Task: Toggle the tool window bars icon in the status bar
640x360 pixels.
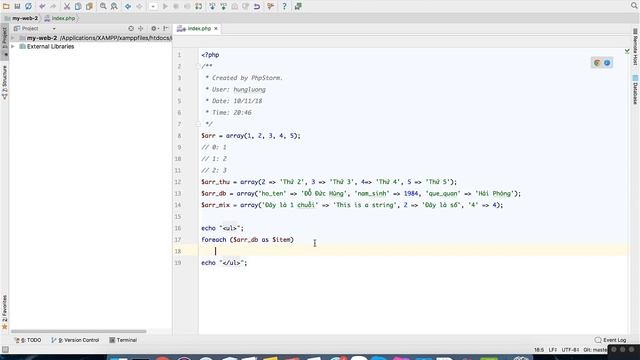Action: [x=5, y=350]
